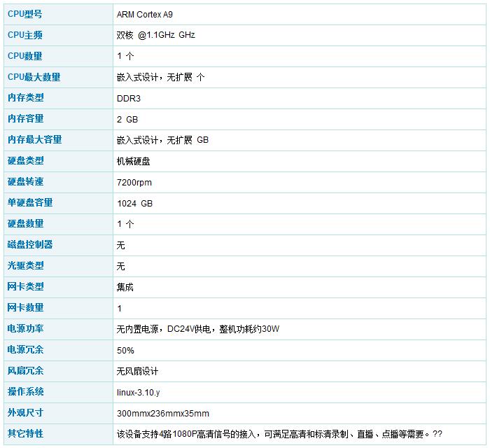This screenshot has height=448, width=490.
Task: Click the 电源冗余 50% value
Action: pyautogui.click(x=125, y=351)
